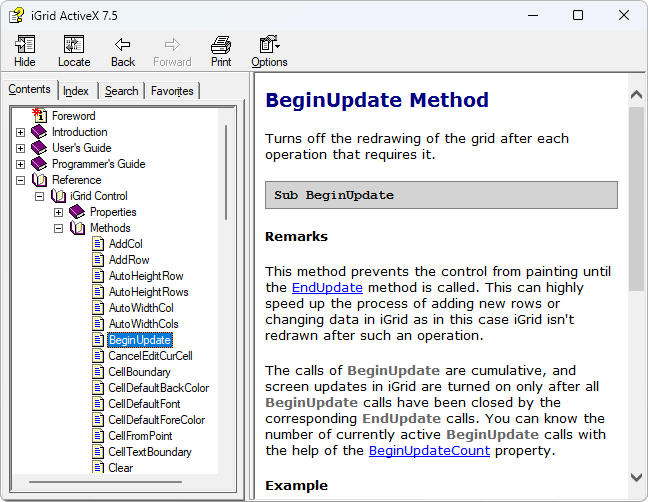This screenshot has width=648, height=502.
Task: Select the CancelEditCurCell tree item
Action: pos(150,356)
